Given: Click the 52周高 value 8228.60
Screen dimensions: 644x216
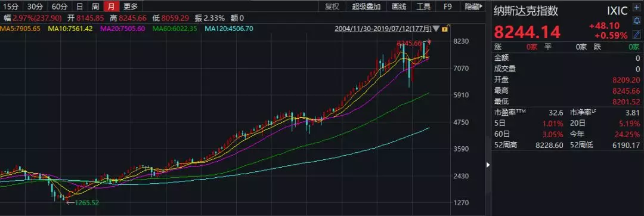Looking at the screenshot, I should [550, 145].
